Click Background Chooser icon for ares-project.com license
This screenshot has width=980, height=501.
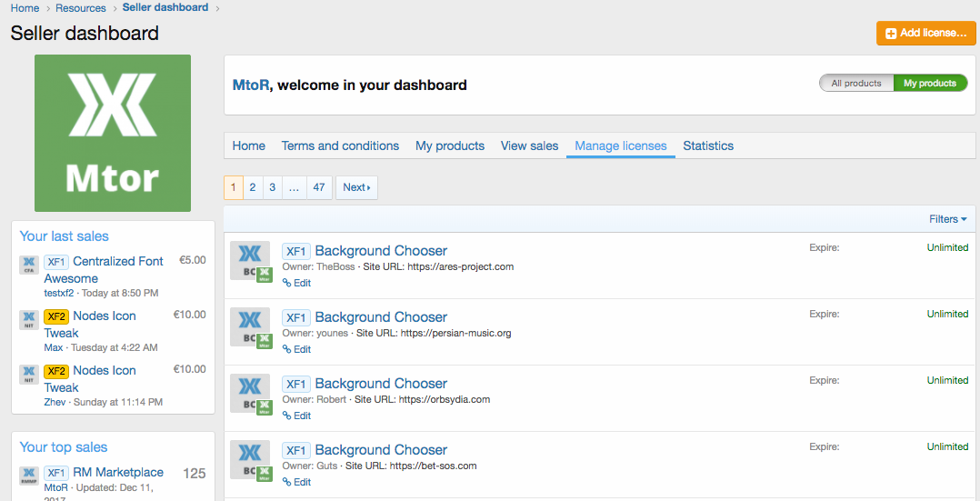[x=250, y=260]
